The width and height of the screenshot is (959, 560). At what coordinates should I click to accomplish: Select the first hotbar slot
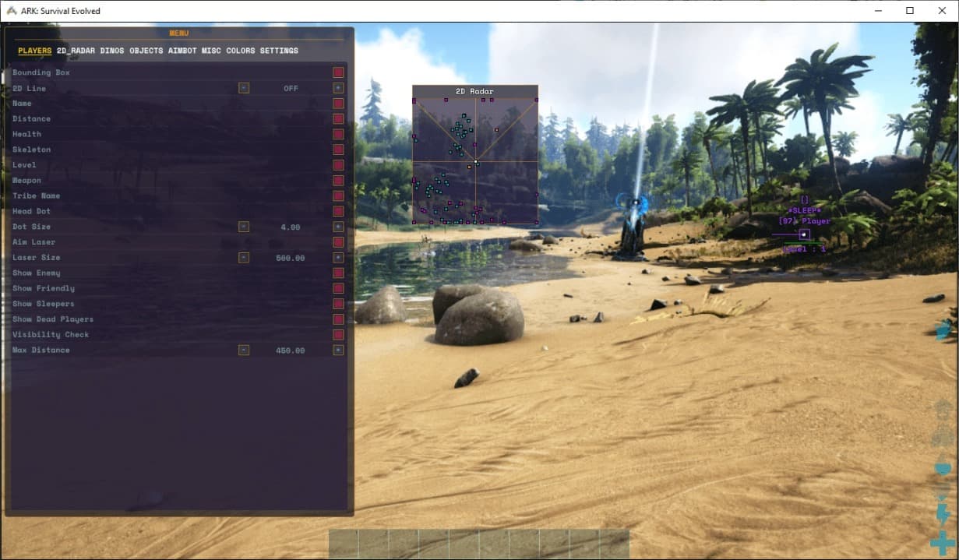344,544
